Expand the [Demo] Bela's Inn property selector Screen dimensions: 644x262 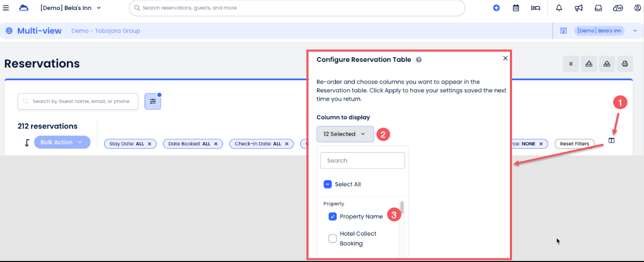(71, 8)
